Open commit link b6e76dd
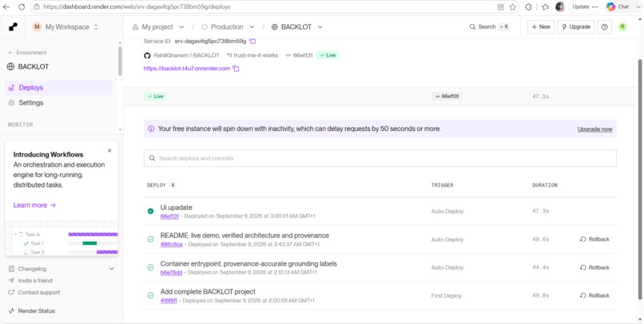 171,272
